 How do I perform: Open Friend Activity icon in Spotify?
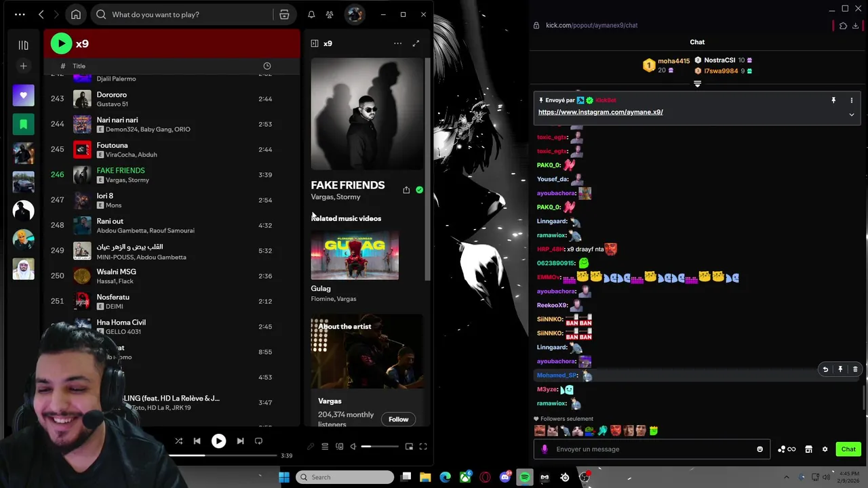(330, 14)
